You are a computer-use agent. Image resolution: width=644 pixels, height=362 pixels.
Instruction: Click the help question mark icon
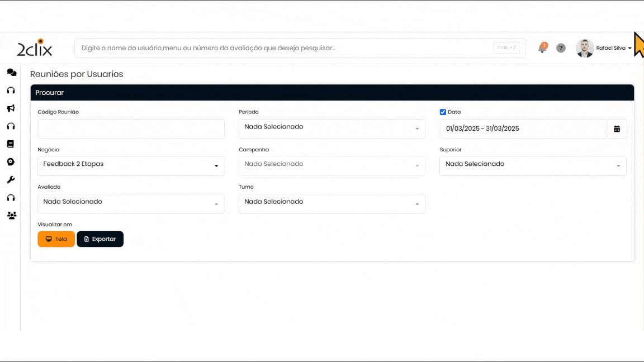pos(561,48)
